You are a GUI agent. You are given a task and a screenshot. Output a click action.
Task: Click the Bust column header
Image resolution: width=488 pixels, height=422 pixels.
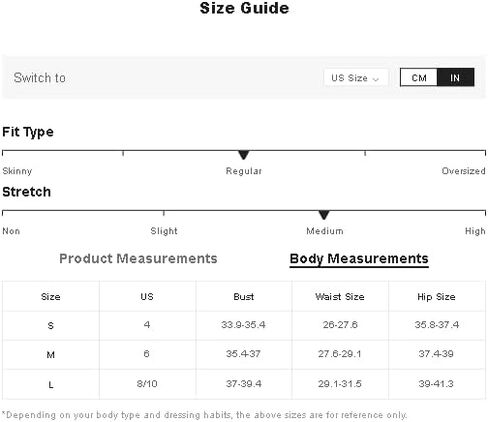[x=244, y=297]
